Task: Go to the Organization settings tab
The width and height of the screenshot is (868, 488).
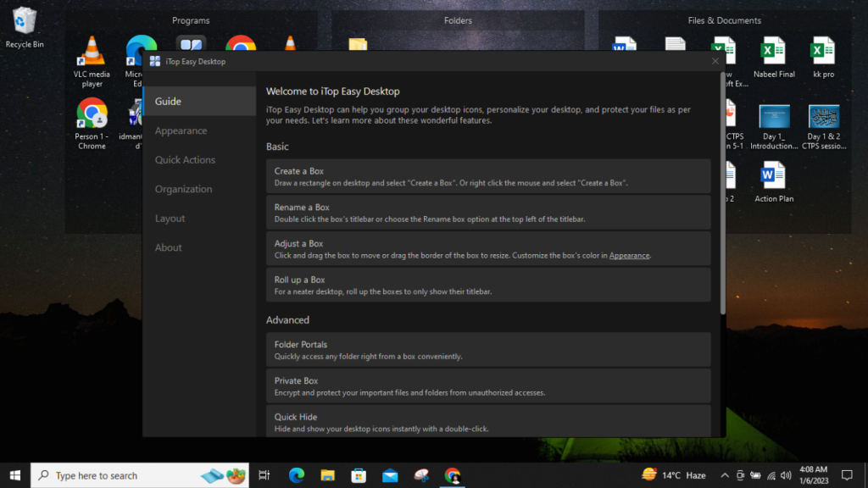Action: [x=183, y=189]
